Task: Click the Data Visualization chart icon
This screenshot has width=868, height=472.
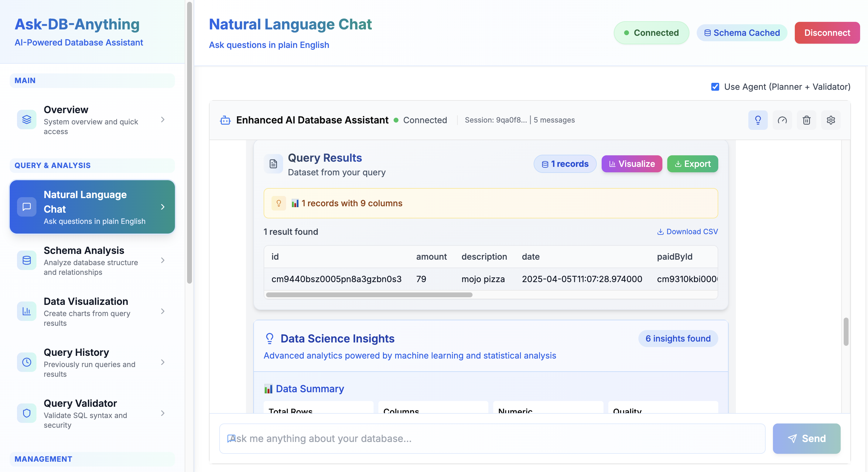Action: 27,311
